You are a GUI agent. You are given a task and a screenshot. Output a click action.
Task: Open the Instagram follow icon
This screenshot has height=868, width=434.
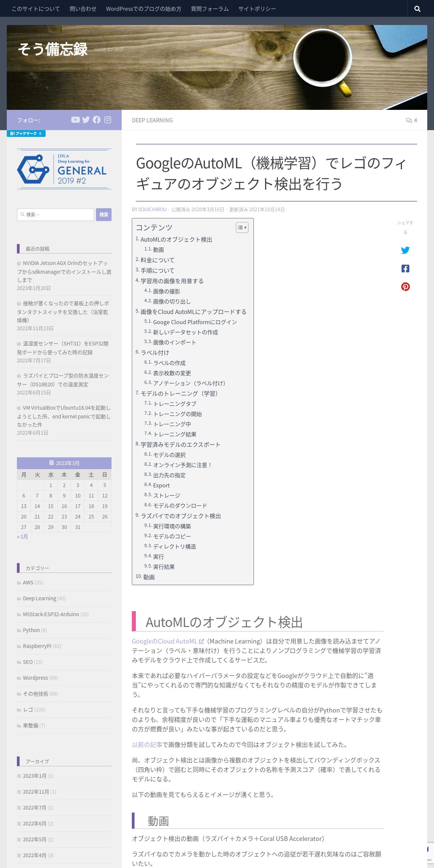[x=107, y=120]
